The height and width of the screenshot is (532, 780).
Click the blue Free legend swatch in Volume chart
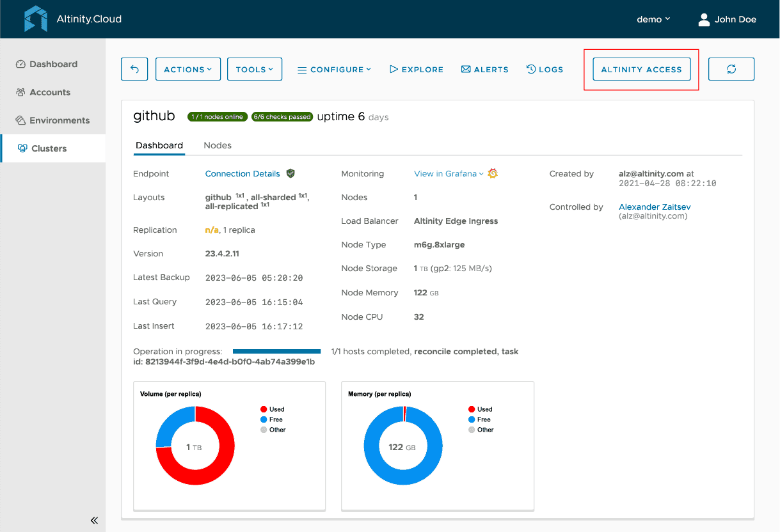pos(264,419)
